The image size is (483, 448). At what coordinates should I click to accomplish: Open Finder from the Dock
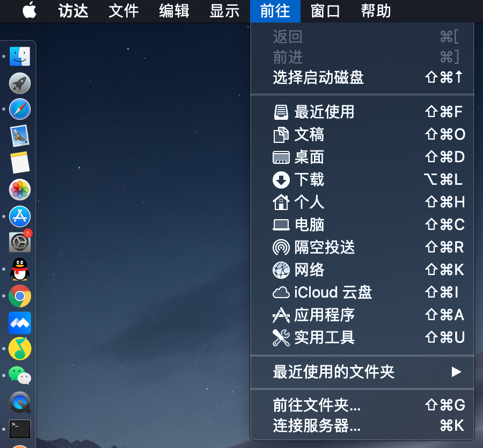tap(20, 56)
